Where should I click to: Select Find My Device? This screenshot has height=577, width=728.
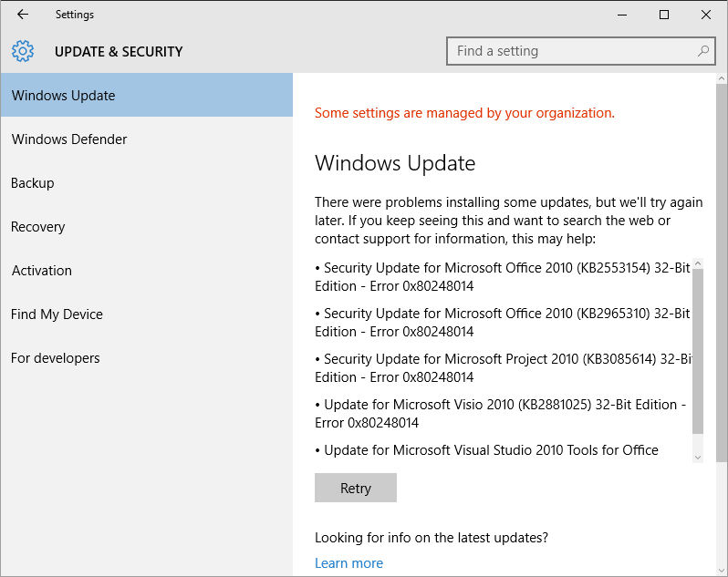point(147,314)
